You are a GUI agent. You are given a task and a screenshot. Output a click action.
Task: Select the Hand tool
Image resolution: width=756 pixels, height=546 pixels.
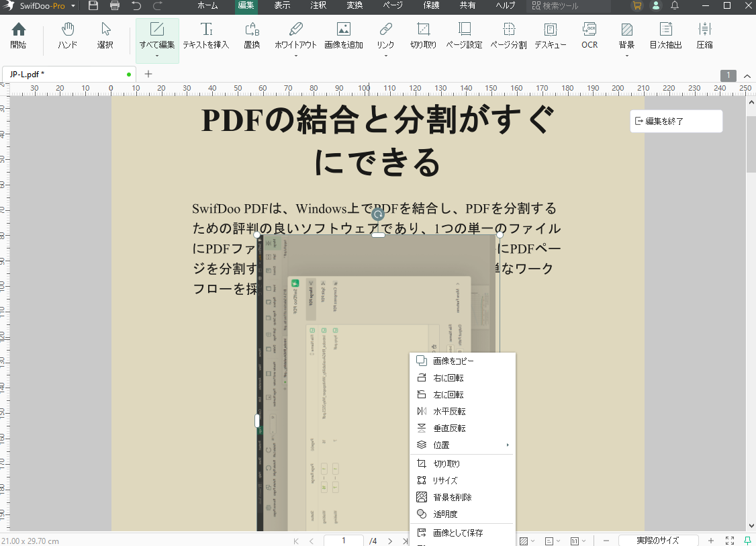(x=67, y=36)
